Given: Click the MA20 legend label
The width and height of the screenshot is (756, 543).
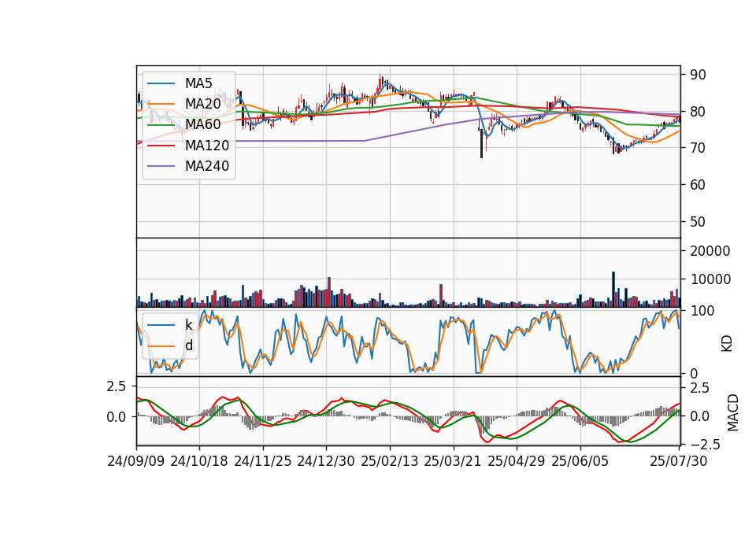Looking at the screenshot, I should [x=202, y=104].
